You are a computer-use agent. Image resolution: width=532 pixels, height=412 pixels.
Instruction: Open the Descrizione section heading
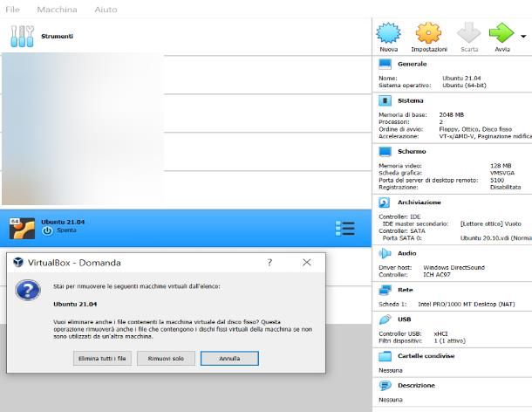[416, 386]
